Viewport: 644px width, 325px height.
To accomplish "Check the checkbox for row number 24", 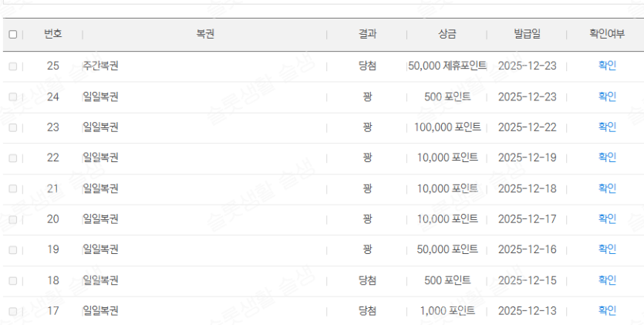I will point(12,96).
